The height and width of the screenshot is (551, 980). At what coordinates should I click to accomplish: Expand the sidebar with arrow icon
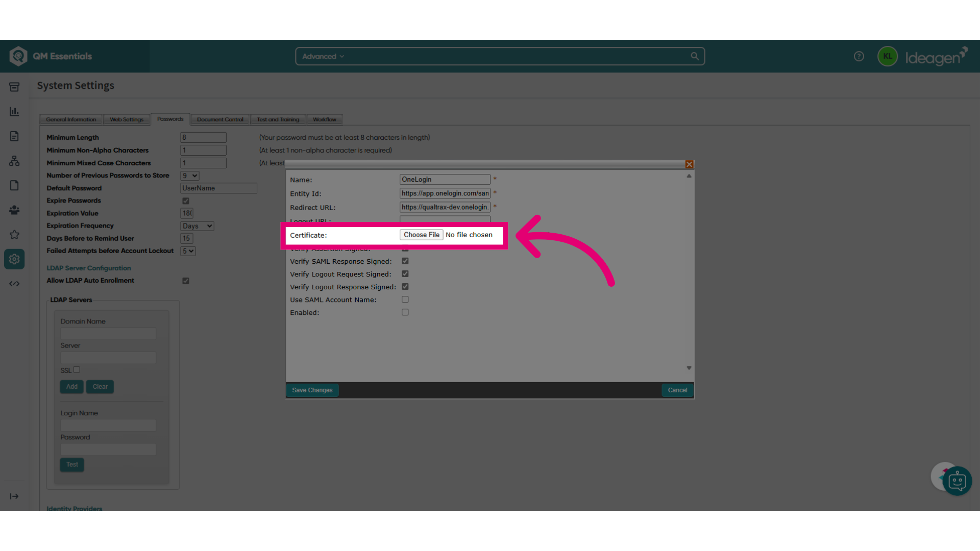point(14,496)
